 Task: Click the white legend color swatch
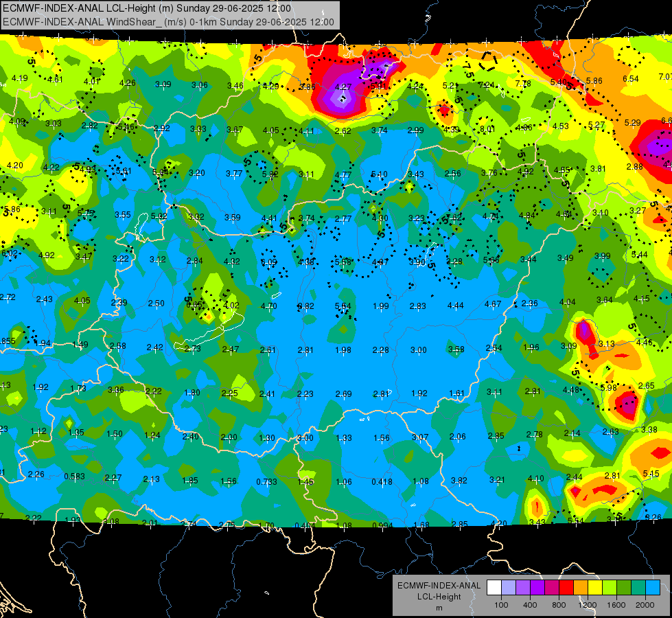pos(494,588)
